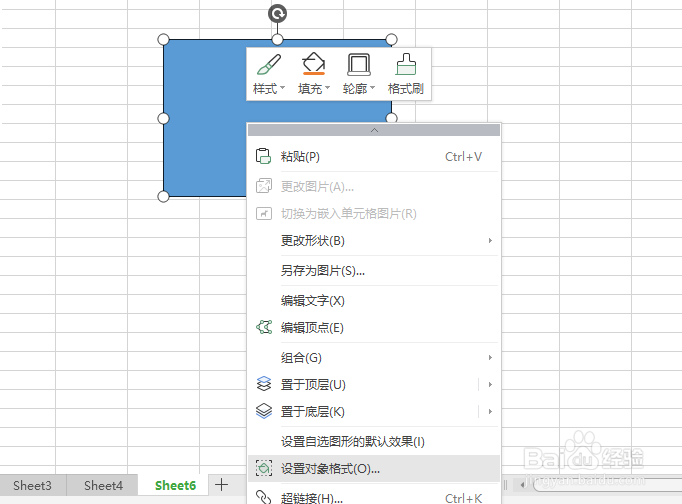Image resolution: width=682 pixels, height=504 pixels.
Task: Open the 组合(G) submenu
Action: 374,357
